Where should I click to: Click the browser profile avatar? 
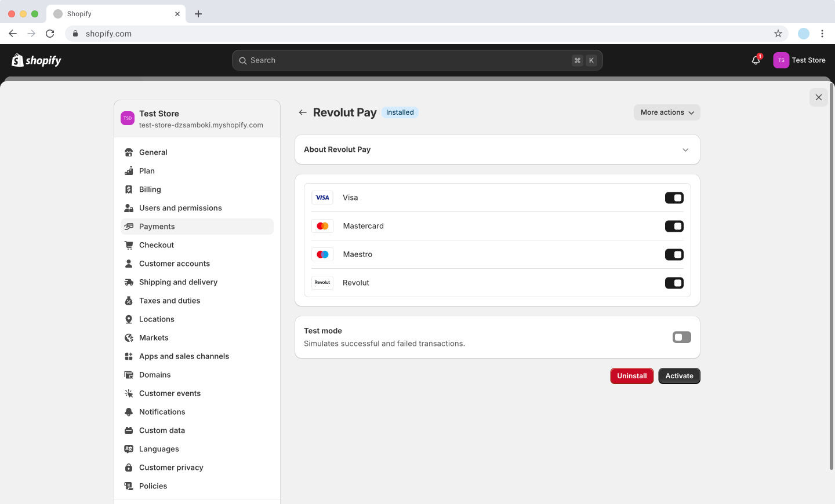[x=804, y=34]
